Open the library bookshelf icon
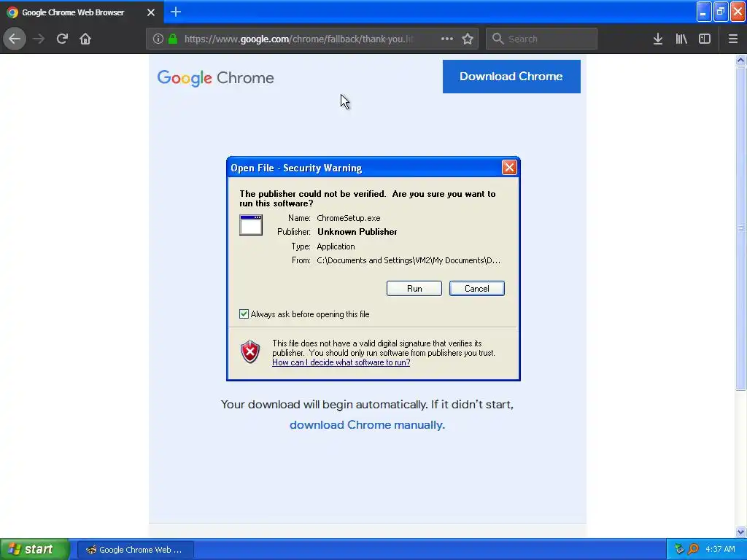Image resolution: width=747 pixels, height=560 pixels. pos(681,39)
